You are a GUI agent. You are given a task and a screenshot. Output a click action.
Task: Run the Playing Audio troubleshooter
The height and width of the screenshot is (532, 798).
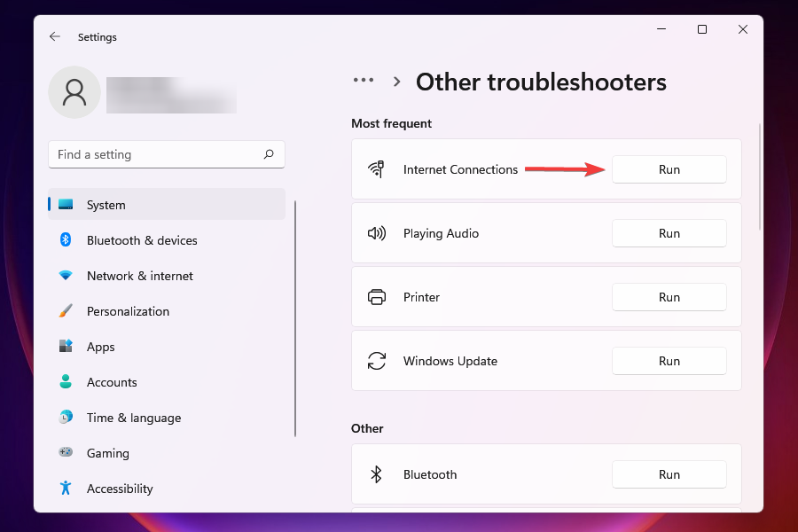pos(669,233)
